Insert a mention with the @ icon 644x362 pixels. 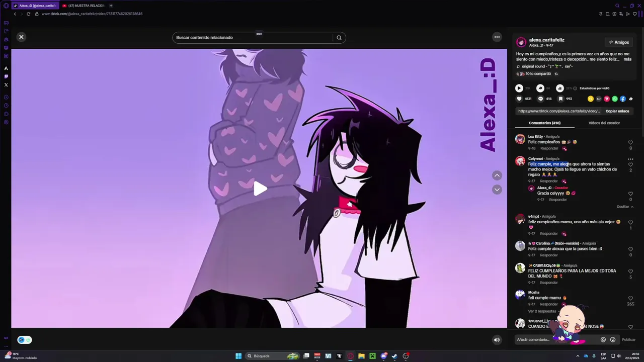click(x=603, y=339)
